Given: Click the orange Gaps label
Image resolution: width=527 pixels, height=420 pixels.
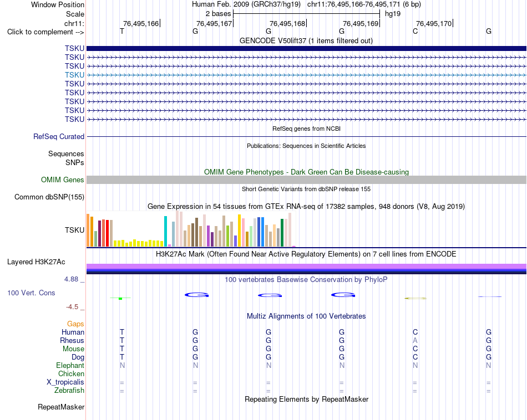Looking at the screenshot, I should (75, 324).
